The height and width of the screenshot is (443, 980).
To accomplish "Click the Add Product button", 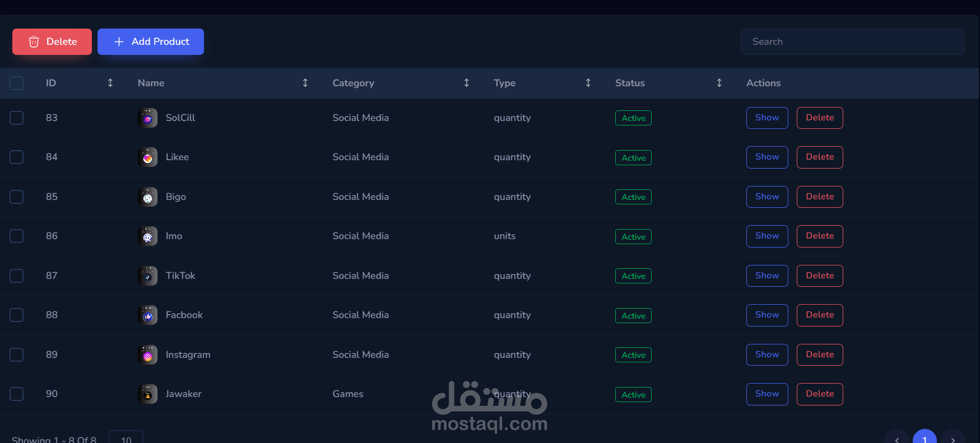I will [x=151, y=42].
